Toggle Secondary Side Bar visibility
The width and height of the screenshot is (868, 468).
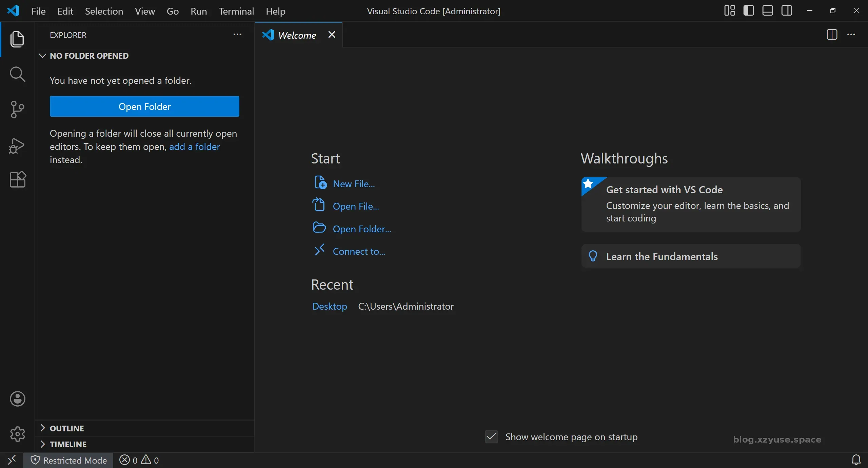(787, 11)
